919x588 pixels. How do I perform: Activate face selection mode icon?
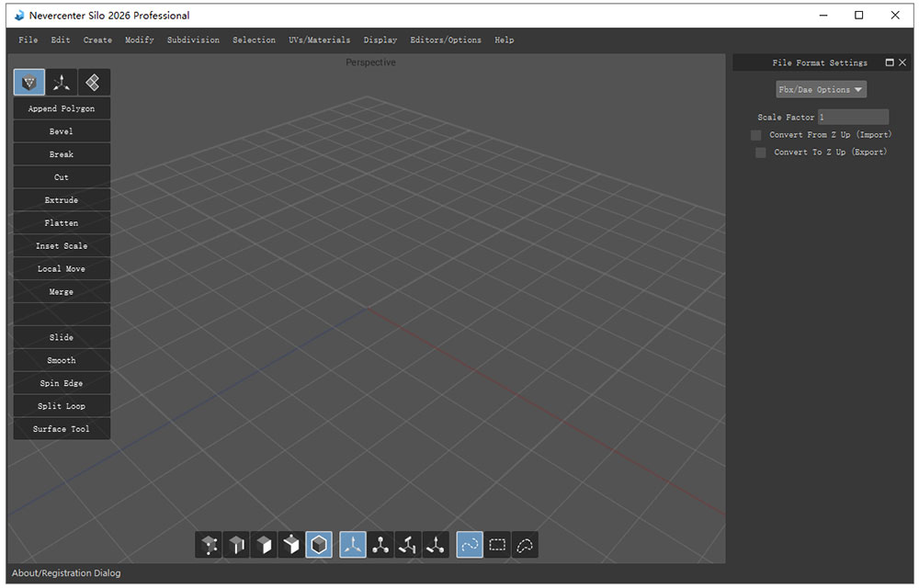(264, 545)
